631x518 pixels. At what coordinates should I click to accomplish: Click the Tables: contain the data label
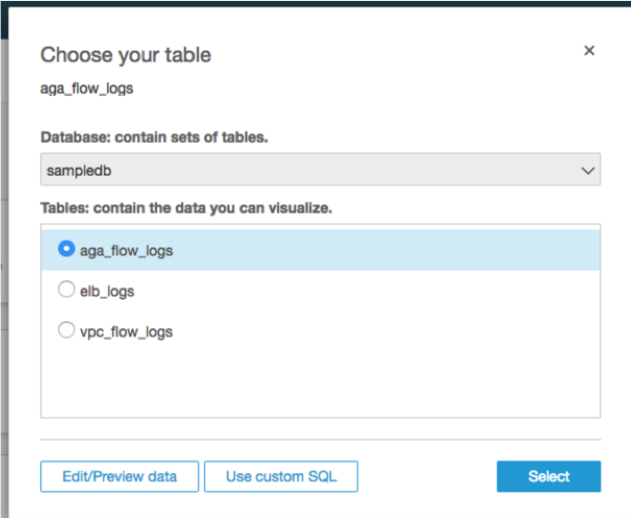(186, 208)
